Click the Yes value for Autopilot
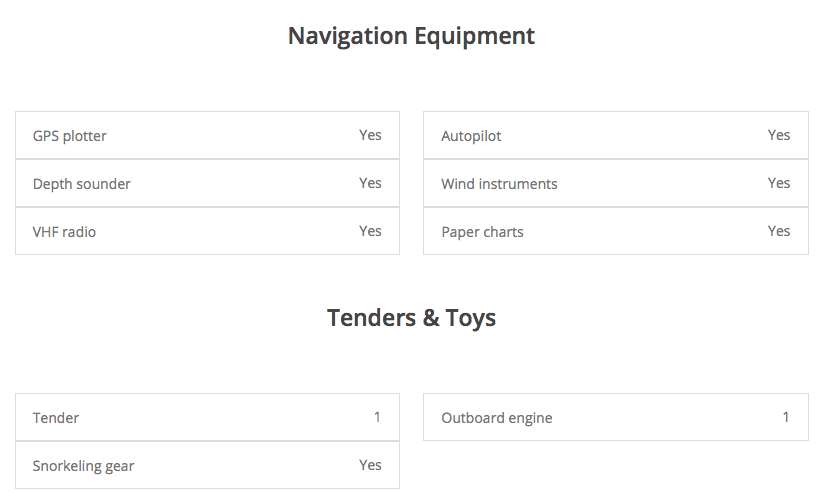824x504 pixels. (779, 135)
